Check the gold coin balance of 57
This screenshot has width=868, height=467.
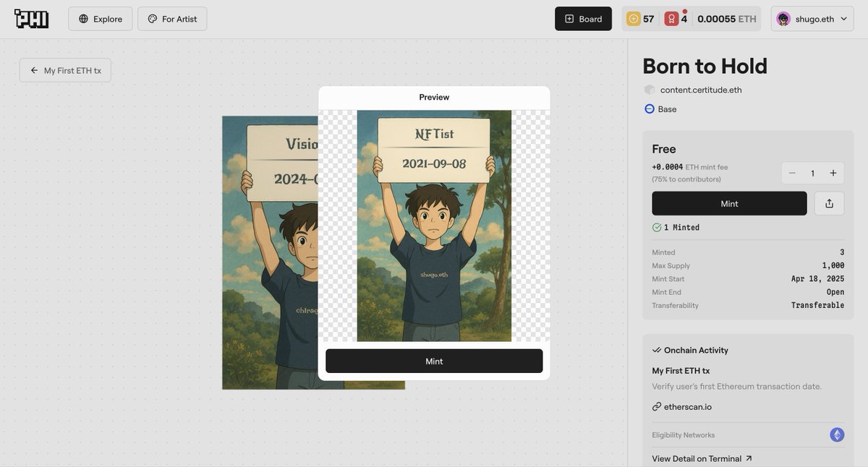click(641, 19)
